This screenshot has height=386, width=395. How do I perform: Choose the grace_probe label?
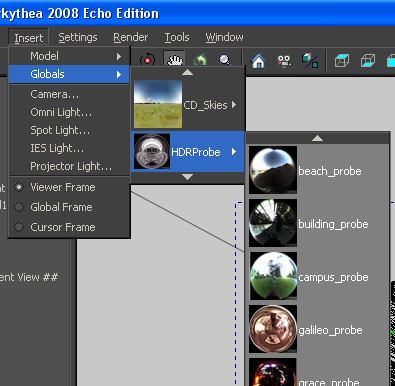pos(329,382)
